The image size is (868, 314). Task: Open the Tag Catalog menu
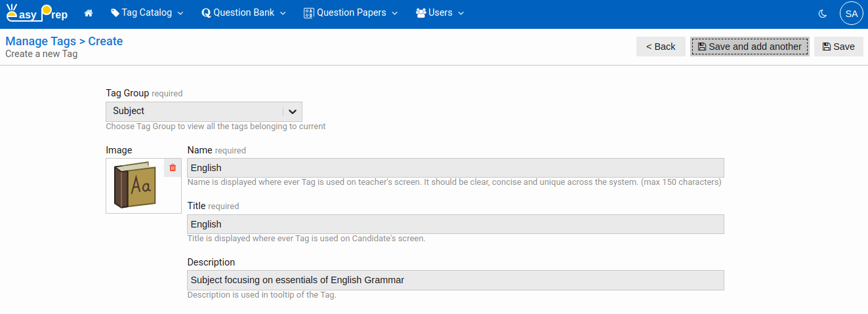(x=147, y=13)
